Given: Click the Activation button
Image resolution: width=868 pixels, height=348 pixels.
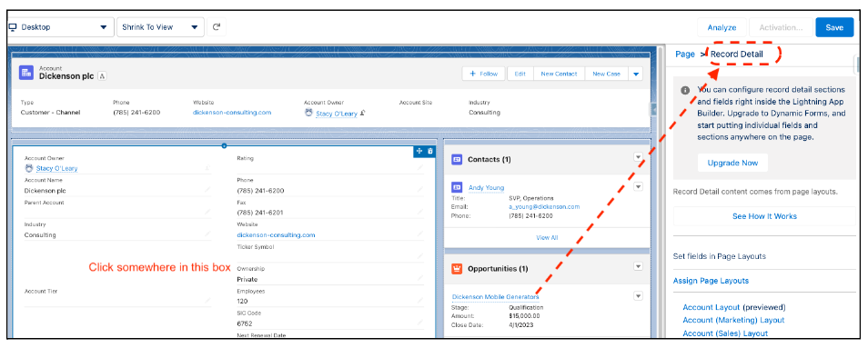Looking at the screenshot, I should (x=781, y=27).
